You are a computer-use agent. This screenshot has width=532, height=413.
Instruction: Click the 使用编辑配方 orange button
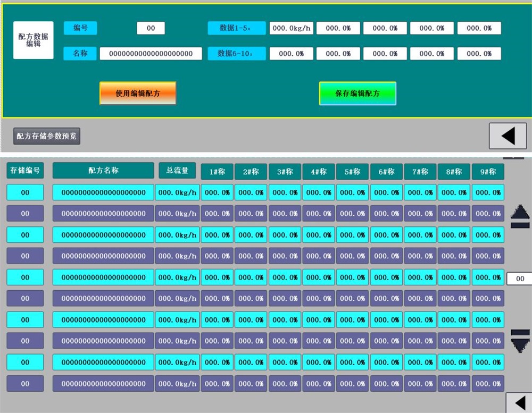(x=138, y=93)
